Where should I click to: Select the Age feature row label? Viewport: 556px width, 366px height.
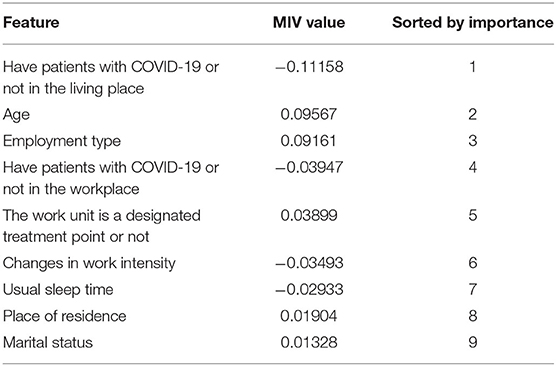(16, 115)
